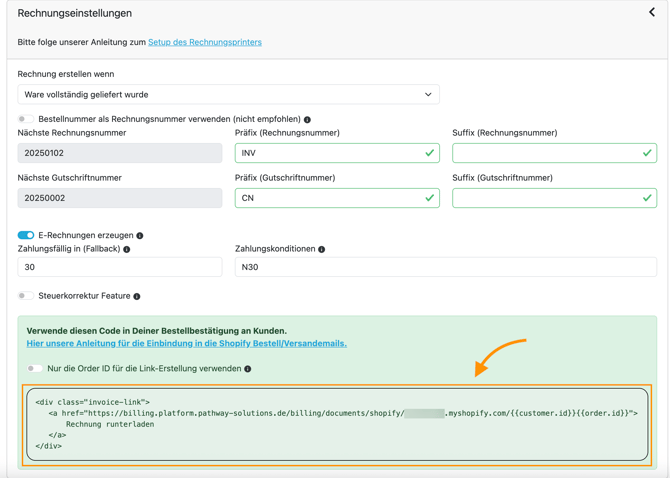Click the invoice-link HTML code block
Image resolution: width=670 pixels, height=478 pixels.
point(337,424)
